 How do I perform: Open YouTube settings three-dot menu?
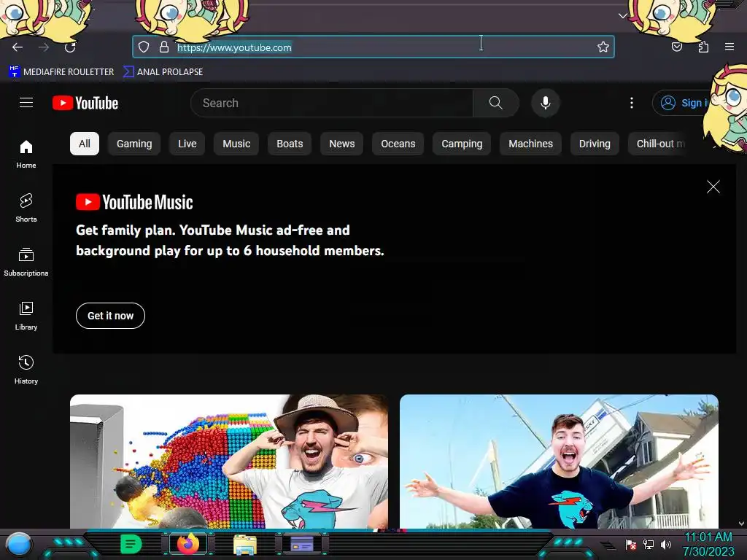(x=632, y=103)
